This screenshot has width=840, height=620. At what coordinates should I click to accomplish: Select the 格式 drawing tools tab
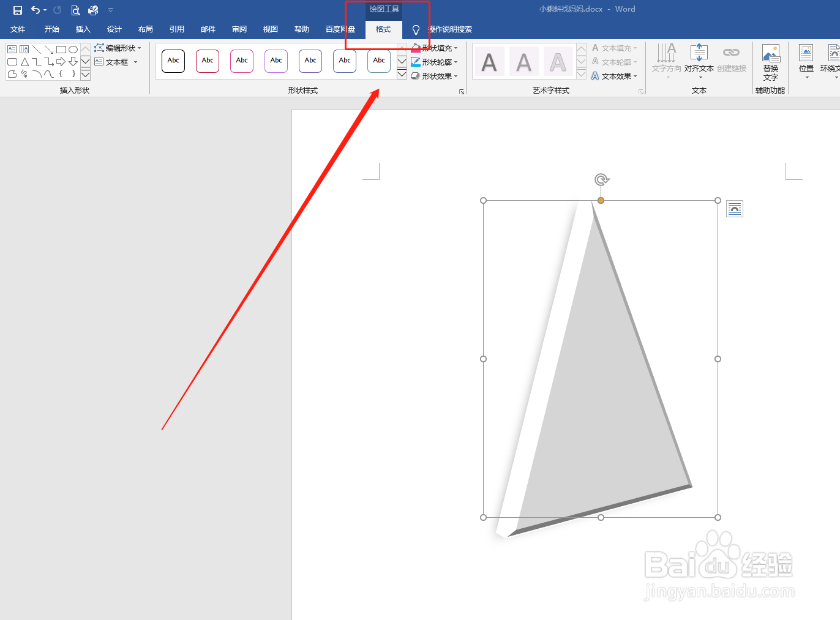click(x=383, y=29)
